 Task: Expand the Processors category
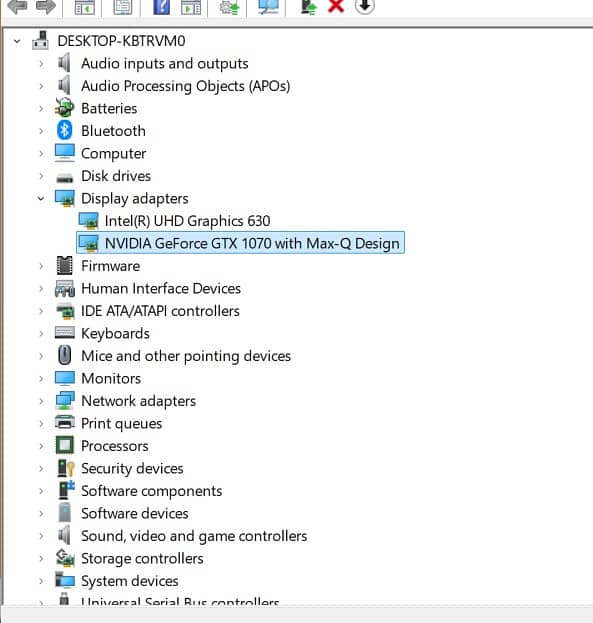[x=41, y=445]
